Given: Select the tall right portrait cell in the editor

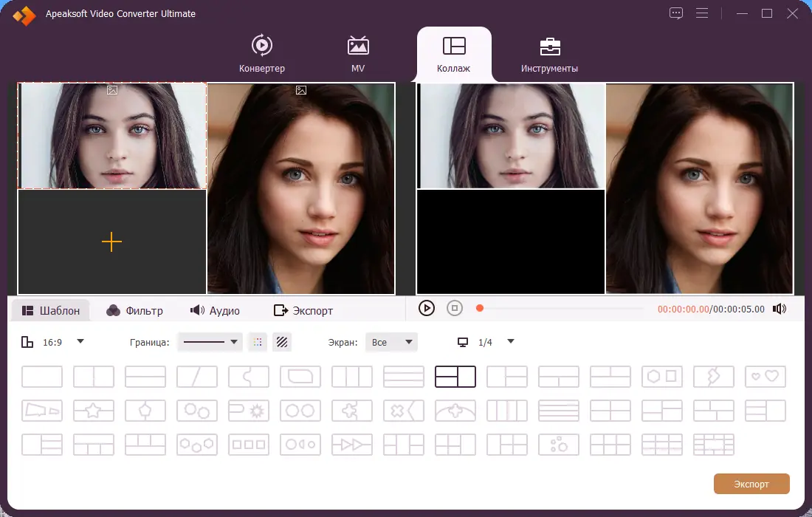Looking at the screenshot, I should click(x=301, y=188).
